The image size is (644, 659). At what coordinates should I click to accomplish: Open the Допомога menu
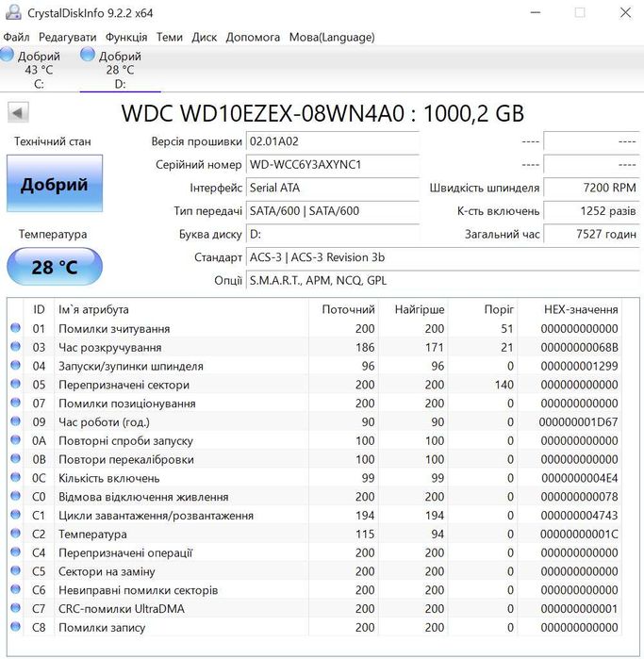[253, 38]
